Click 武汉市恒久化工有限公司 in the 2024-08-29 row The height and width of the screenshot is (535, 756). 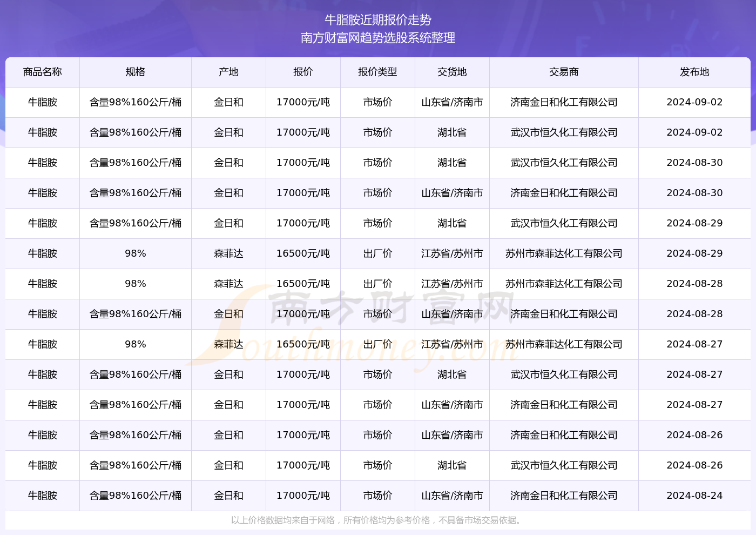click(564, 223)
